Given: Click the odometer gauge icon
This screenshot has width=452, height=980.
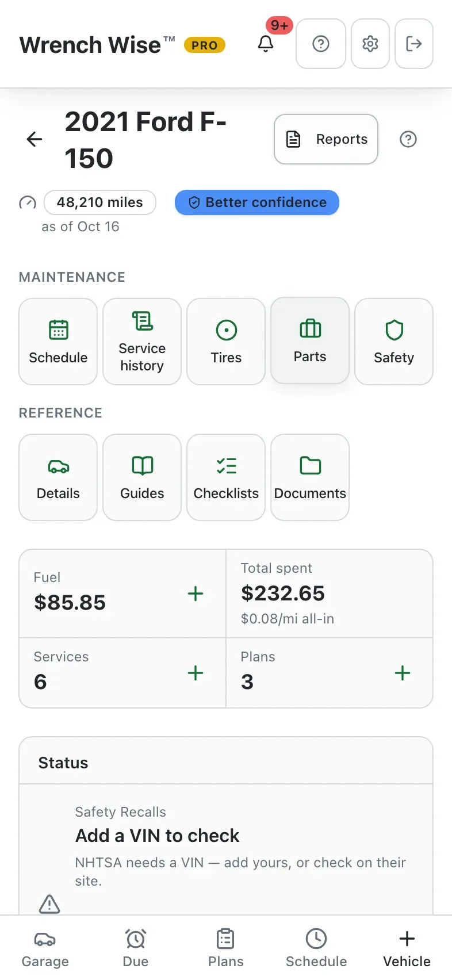Looking at the screenshot, I should [x=28, y=202].
